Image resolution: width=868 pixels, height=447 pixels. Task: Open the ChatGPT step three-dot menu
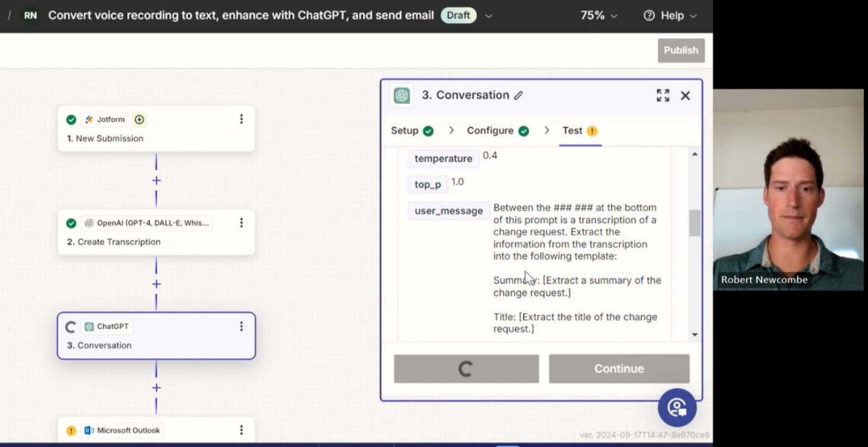(241, 326)
